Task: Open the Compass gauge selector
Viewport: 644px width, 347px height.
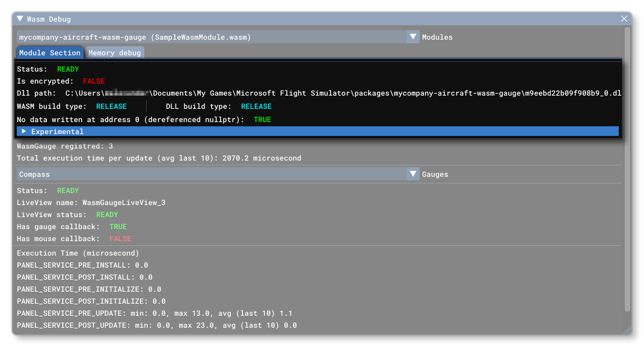Action: (210, 174)
